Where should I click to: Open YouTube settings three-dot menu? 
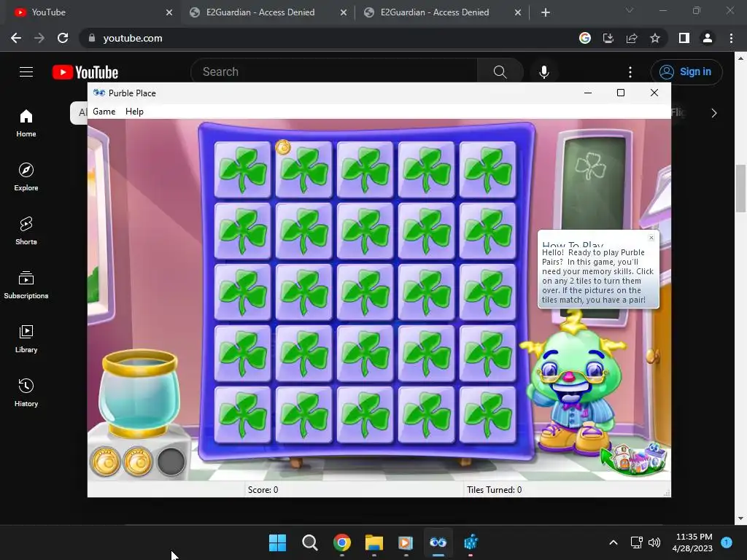[x=630, y=72]
